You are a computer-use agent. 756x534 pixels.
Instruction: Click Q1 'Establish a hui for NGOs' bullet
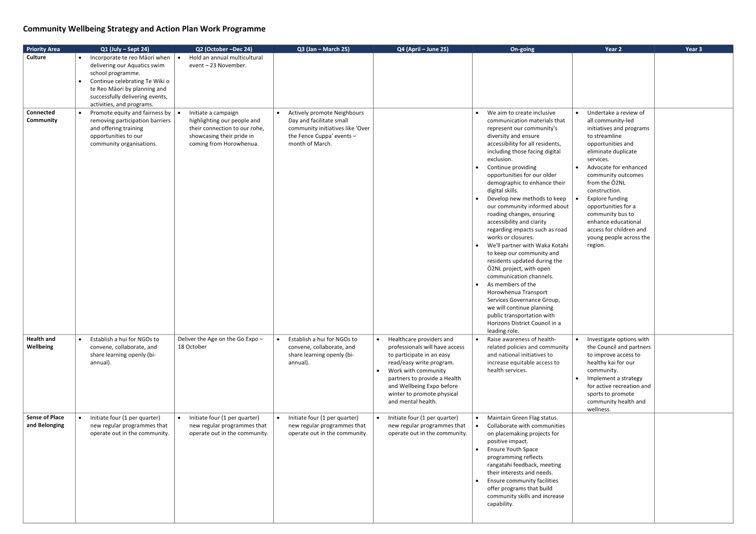coord(124,351)
